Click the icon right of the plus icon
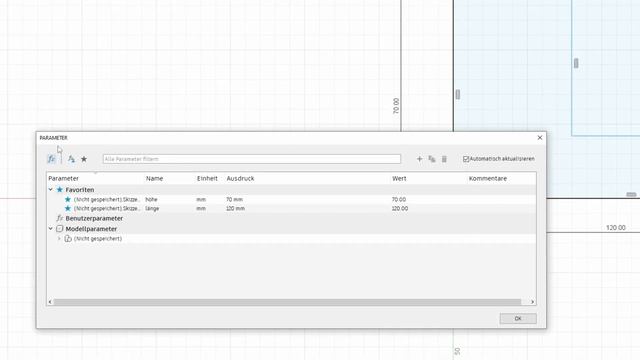The height and width of the screenshot is (360, 640). (x=432, y=159)
